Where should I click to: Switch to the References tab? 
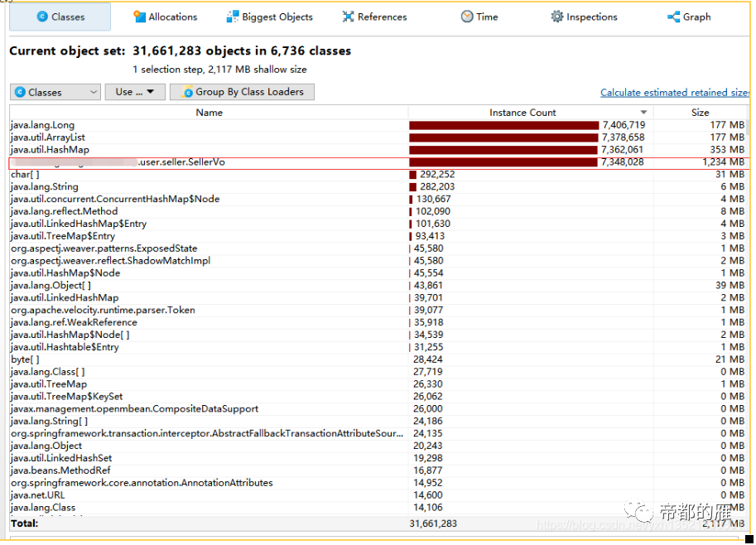[374, 17]
